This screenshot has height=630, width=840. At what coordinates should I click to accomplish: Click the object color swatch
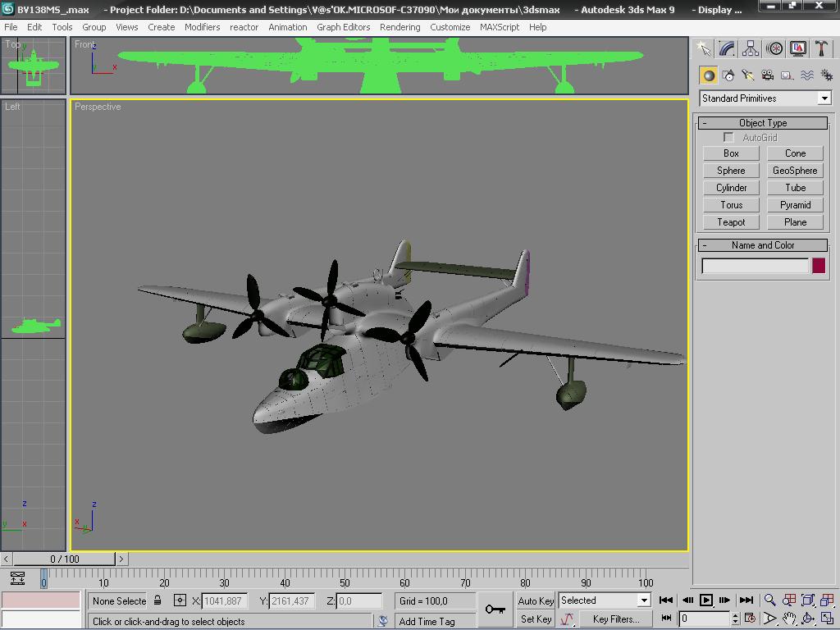pyautogui.click(x=819, y=266)
